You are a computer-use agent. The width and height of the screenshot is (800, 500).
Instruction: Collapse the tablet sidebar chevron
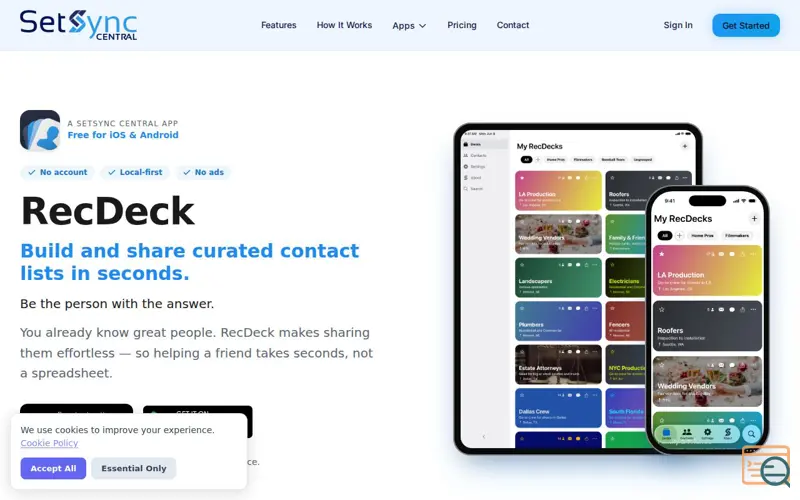coord(484,437)
